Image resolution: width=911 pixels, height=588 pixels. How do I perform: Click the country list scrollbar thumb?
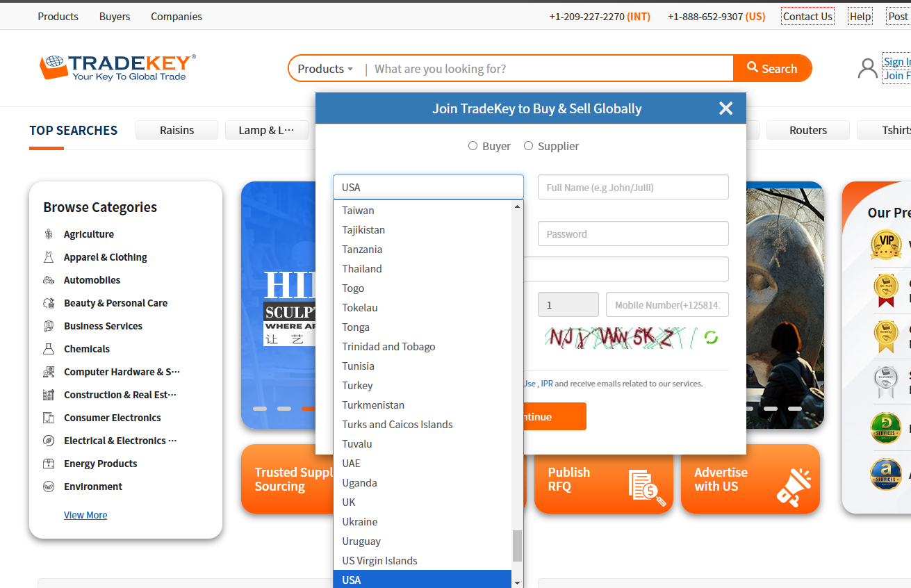point(517,546)
